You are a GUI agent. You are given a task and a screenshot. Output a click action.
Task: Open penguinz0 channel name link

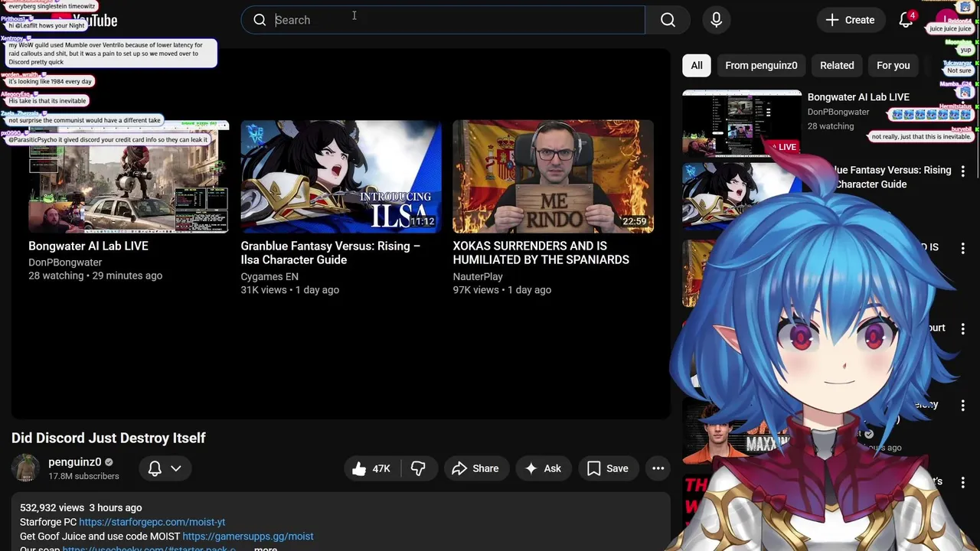tap(75, 462)
